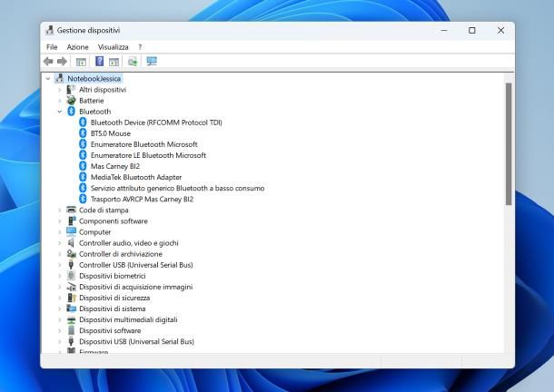Open the Azione menu
The image size is (554, 392).
click(77, 47)
